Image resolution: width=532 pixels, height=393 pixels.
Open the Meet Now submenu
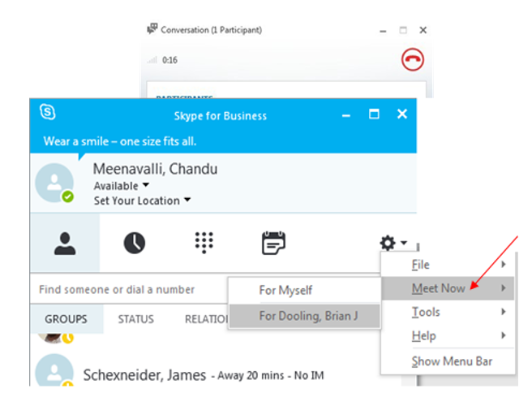tap(448, 288)
